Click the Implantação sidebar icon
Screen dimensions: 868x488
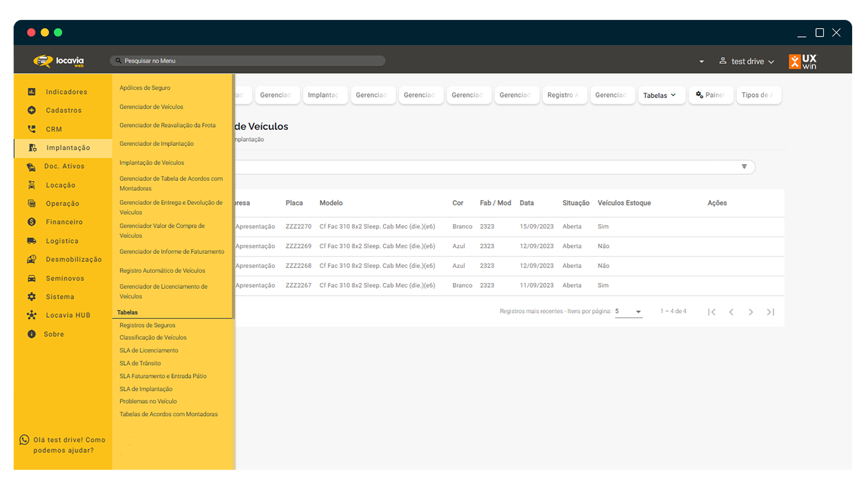tap(33, 148)
